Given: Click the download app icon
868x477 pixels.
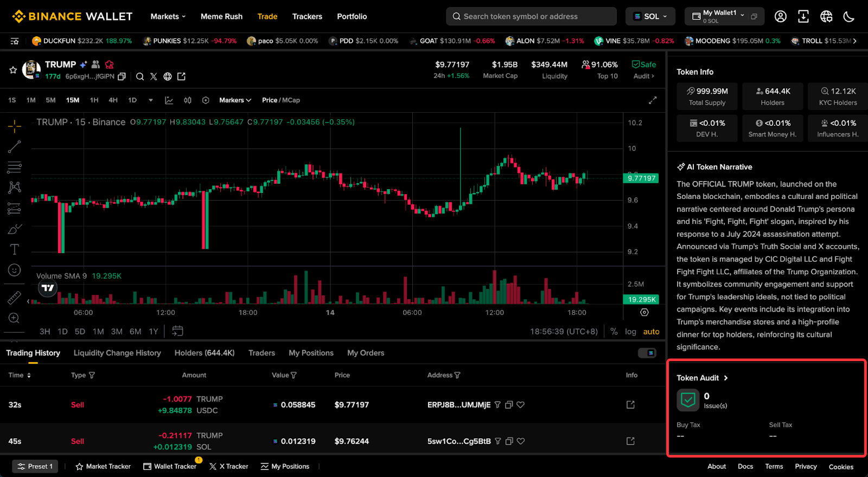Looking at the screenshot, I should (x=803, y=16).
